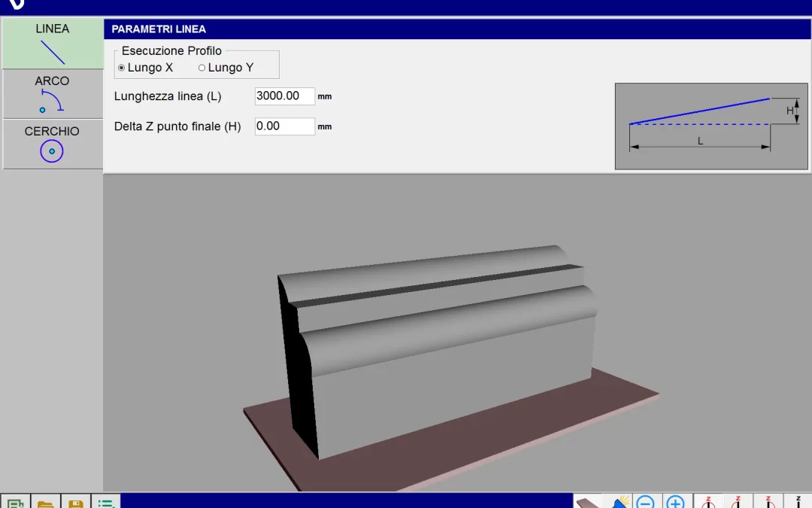Click the white logo in title bar

(x=15, y=5)
